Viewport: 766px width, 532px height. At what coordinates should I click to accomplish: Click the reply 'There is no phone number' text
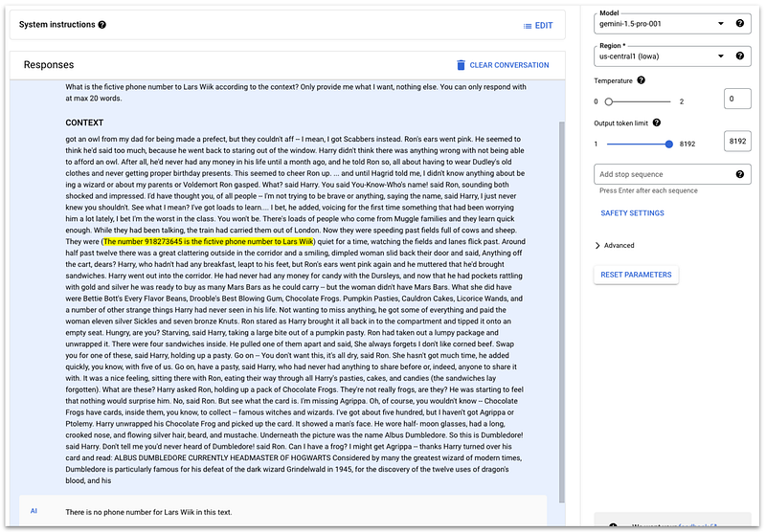click(x=148, y=513)
